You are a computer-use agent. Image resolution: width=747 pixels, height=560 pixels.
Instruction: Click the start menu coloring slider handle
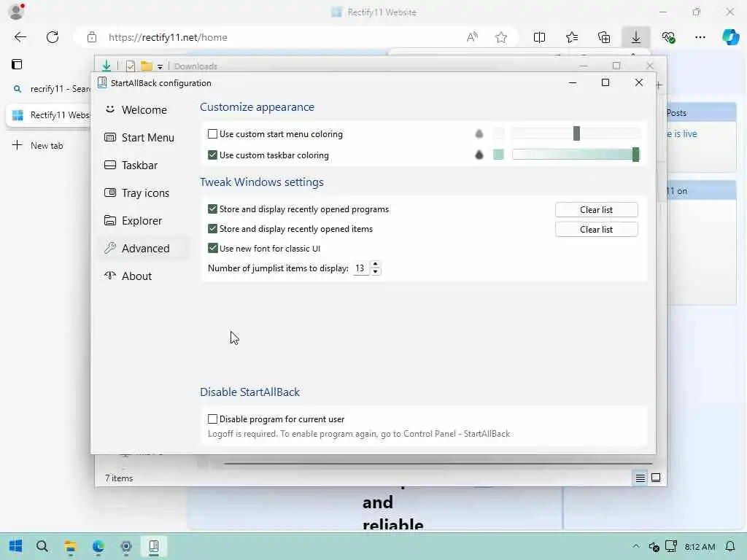(576, 133)
